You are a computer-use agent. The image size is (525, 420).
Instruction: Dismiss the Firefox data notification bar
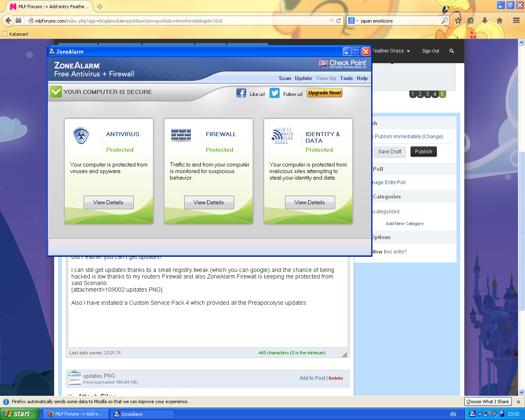(518, 402)
